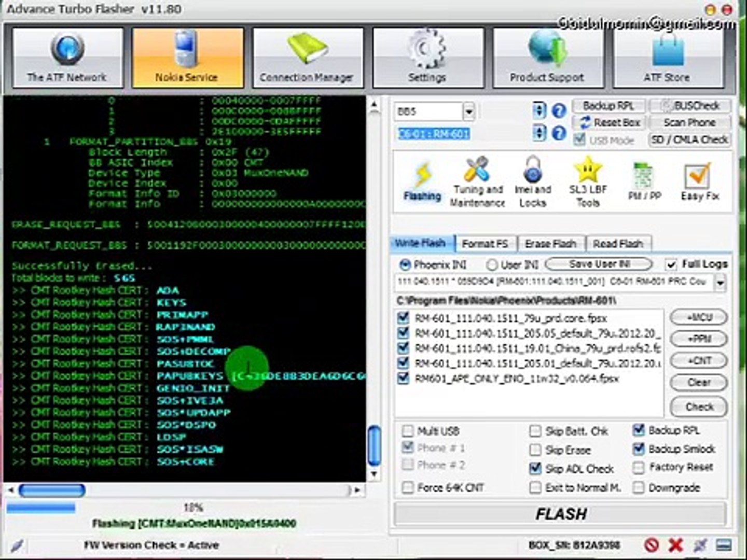Click Save User INI button
Screen dimensions: 747x560
tap(599, 264)
